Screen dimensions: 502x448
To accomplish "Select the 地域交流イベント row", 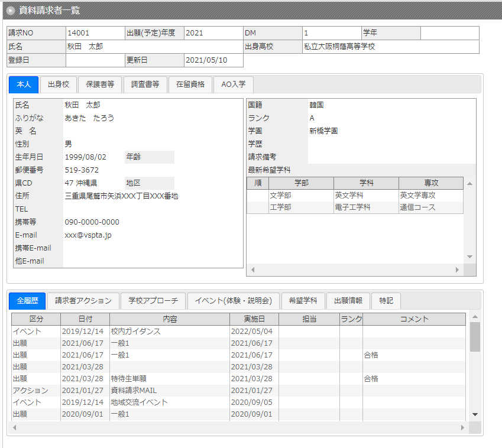I will 238,402.
